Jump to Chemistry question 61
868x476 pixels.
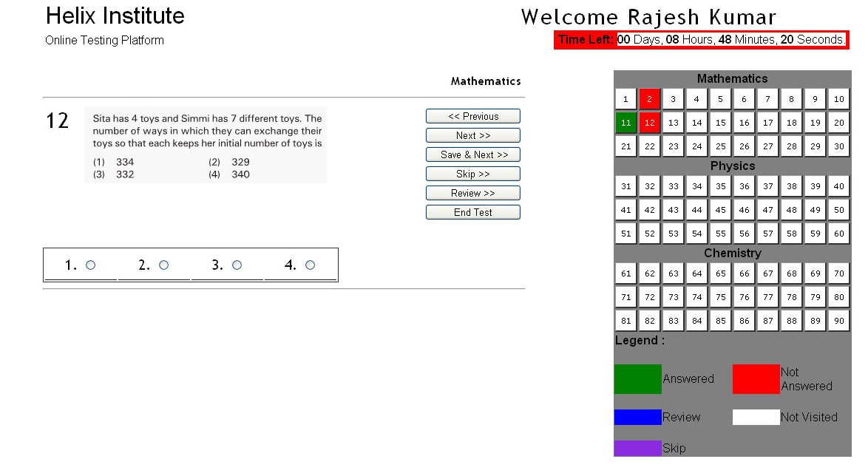(625, 273)
